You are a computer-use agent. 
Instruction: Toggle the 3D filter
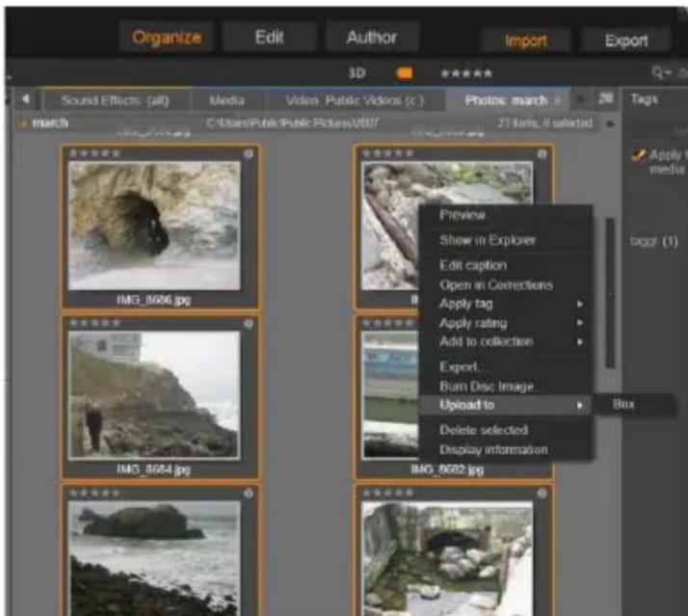(x=357, y=73)
